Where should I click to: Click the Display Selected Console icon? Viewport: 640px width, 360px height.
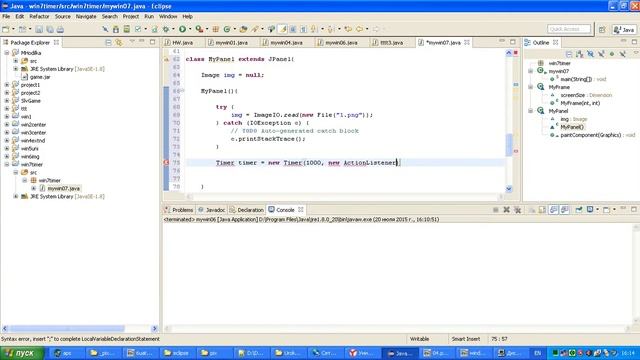pos(590,210)
